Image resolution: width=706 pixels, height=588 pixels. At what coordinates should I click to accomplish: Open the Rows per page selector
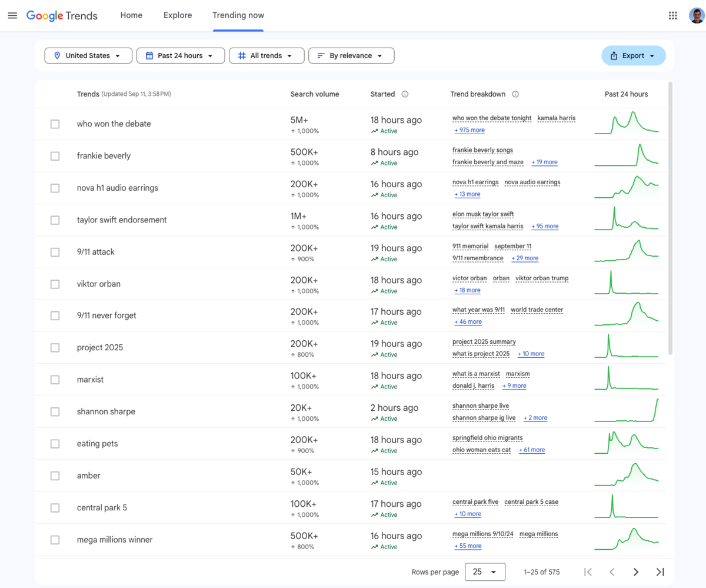(x=485, y=572)
